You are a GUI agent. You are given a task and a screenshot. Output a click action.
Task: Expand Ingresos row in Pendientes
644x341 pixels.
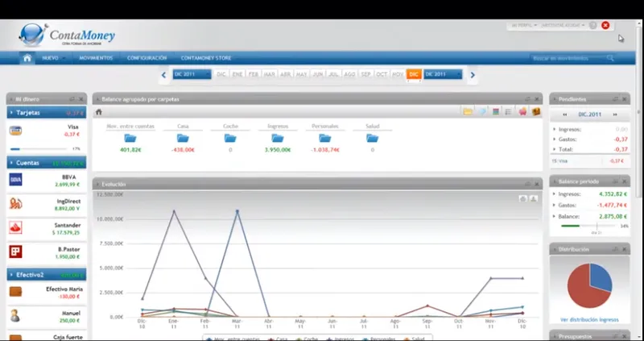(x=555, y=129)
